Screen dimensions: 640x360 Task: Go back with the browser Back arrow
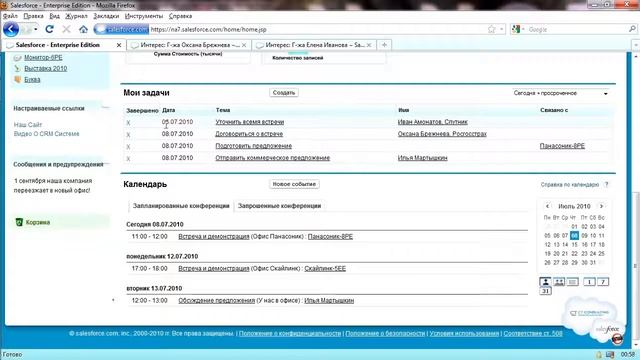pos(11,29)
